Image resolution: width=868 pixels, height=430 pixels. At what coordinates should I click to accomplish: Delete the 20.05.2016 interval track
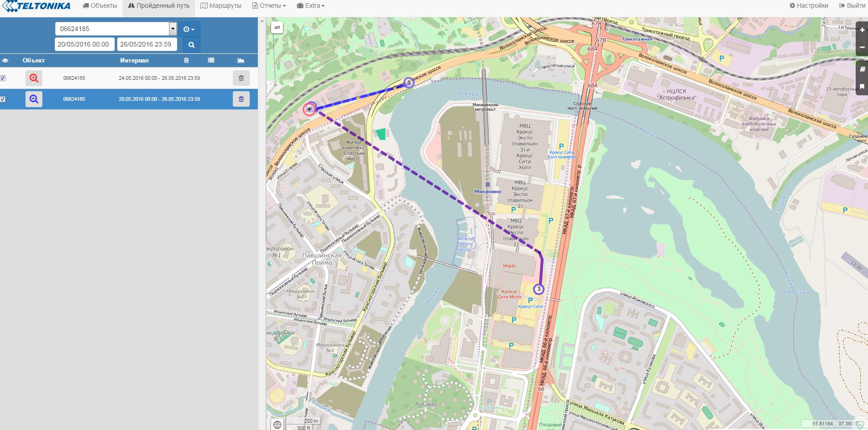[241, 99]
